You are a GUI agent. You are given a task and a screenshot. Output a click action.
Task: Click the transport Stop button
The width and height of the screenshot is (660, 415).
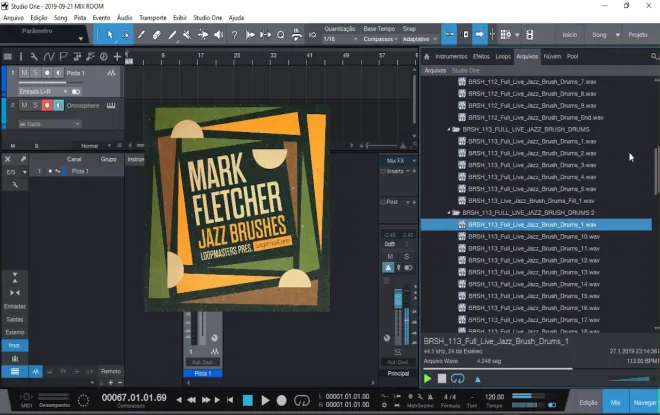pyautogui.click(x=248, y=400)
